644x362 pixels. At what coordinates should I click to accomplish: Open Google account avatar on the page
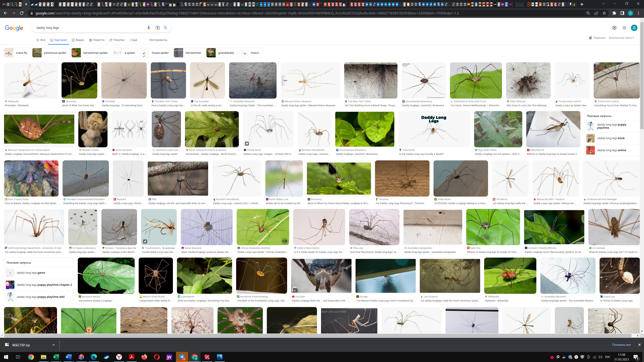(634, 28)
